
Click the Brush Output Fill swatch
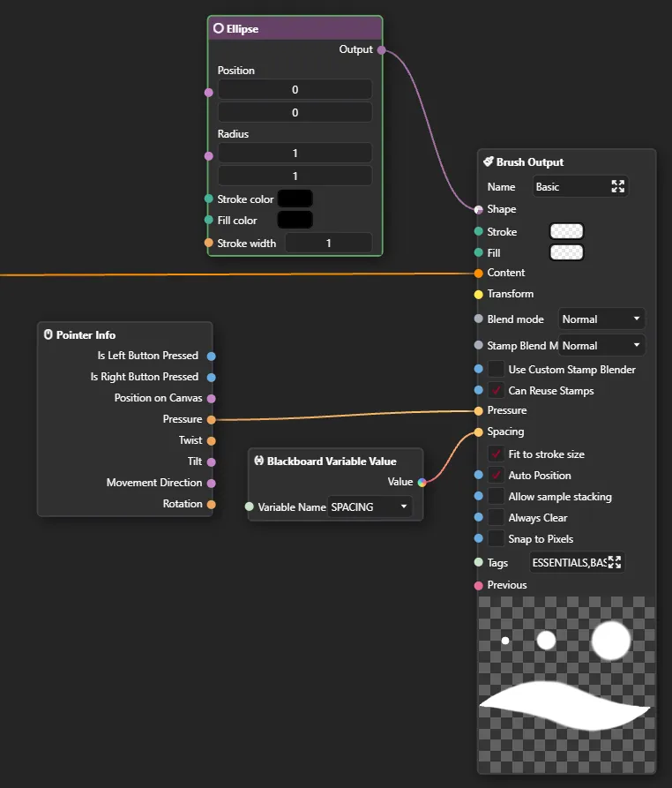pos(566,252)
